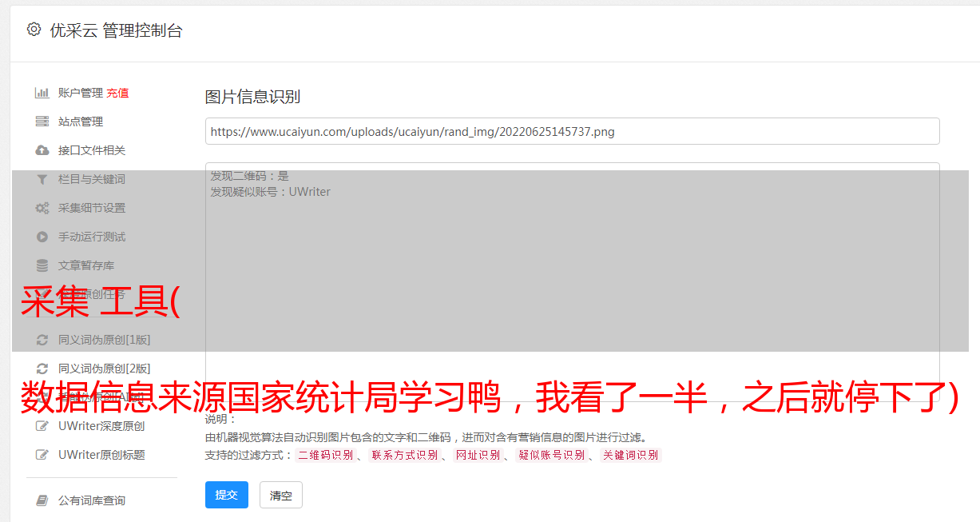980x522 pixels.
Task: Click the 二维码识别 tag
Action: coord(325,455)
